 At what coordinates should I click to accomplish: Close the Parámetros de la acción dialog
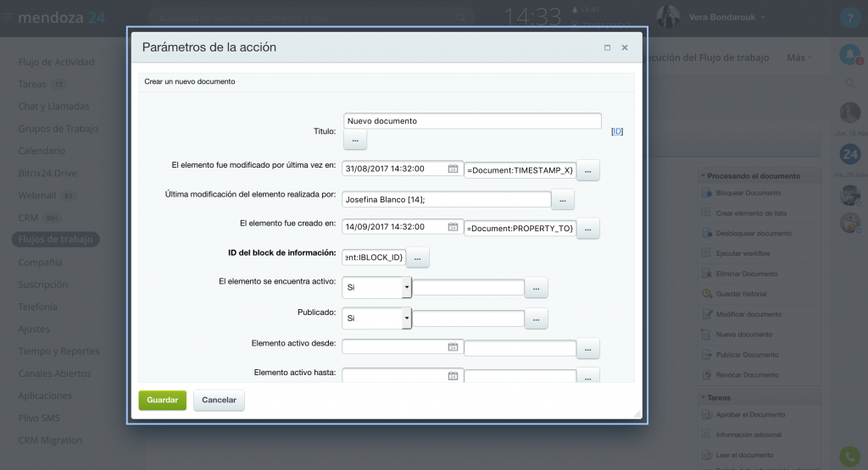pos(625,47)
